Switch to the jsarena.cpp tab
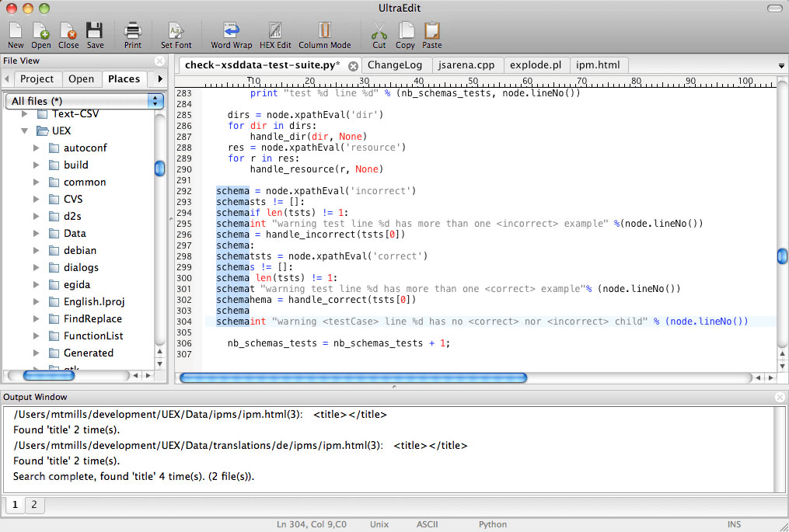Image resolution: width=789 pixels, height=532 pixels. (x=466, y=65)
